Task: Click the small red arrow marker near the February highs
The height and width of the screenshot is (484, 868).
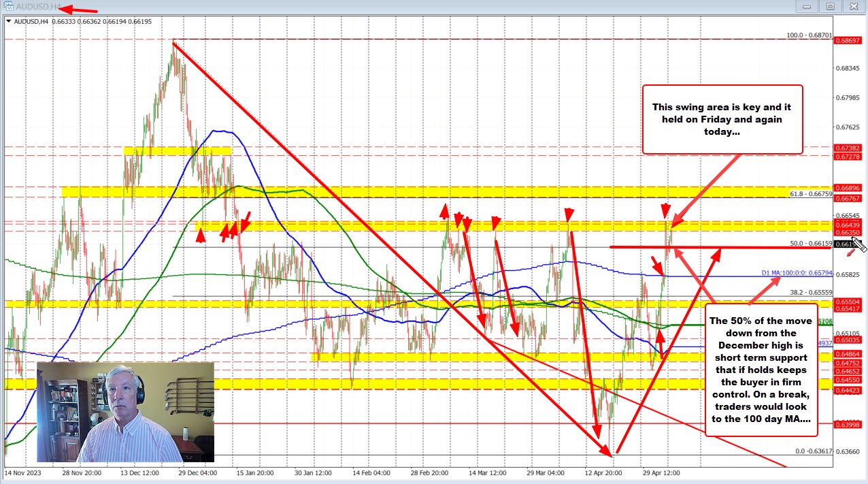Action: click(x=445, y=212)
